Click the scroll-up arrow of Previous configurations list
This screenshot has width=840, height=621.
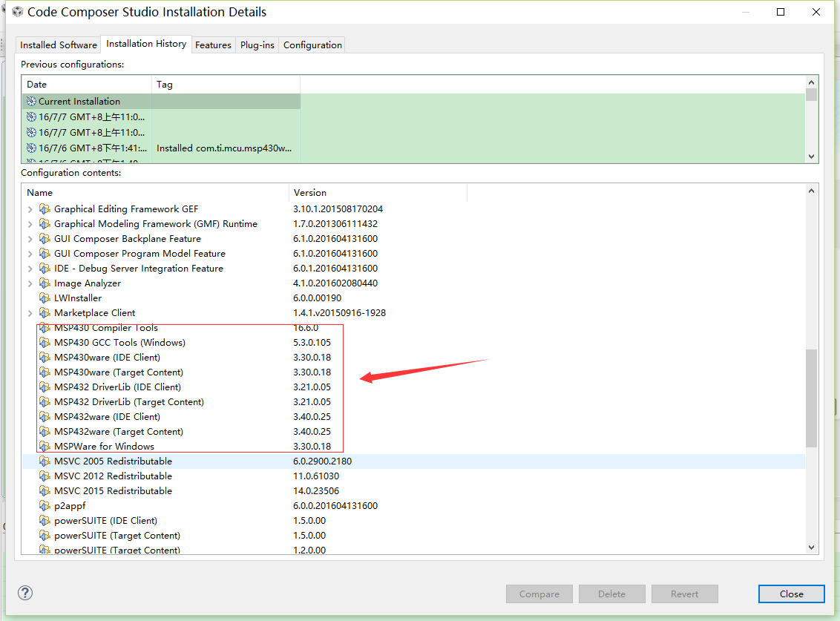tap(811, 82)
